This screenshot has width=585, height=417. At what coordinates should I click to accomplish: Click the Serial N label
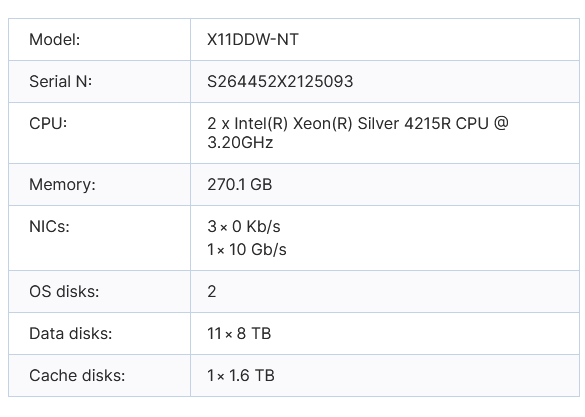tap(60, 81)
